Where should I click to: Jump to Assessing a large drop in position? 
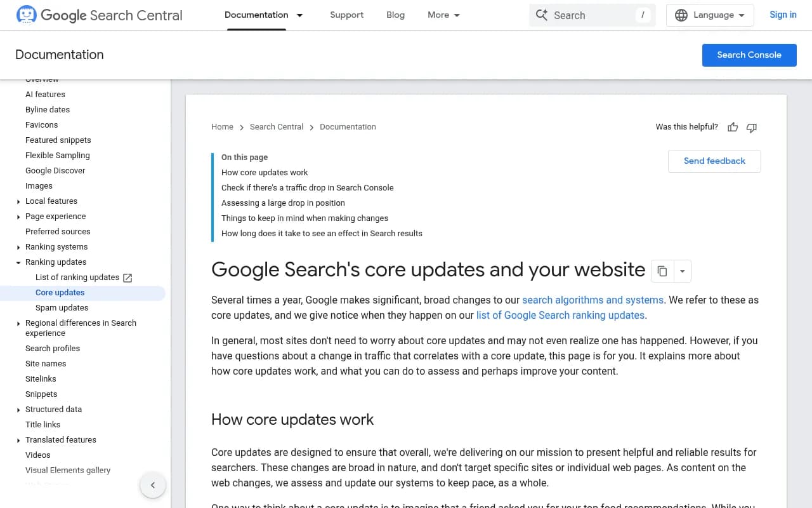(x=283, y=203)
